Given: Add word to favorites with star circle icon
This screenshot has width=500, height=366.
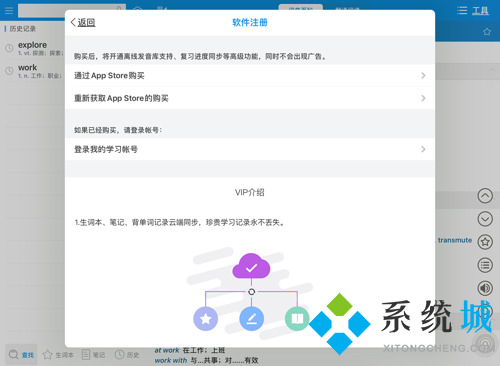Looking at the screenshot, I should (485, 242).
